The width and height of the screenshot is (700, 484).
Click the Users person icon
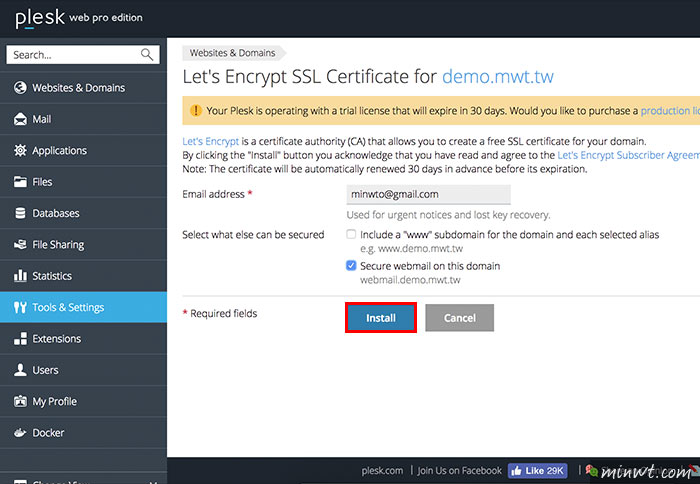[x=20, y=370]
